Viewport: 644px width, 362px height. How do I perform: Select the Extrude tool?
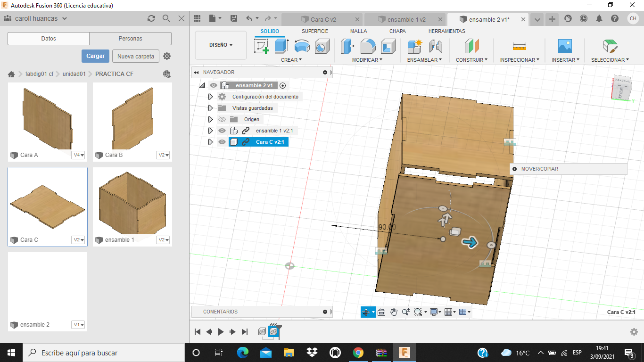[x=281, y=46]
